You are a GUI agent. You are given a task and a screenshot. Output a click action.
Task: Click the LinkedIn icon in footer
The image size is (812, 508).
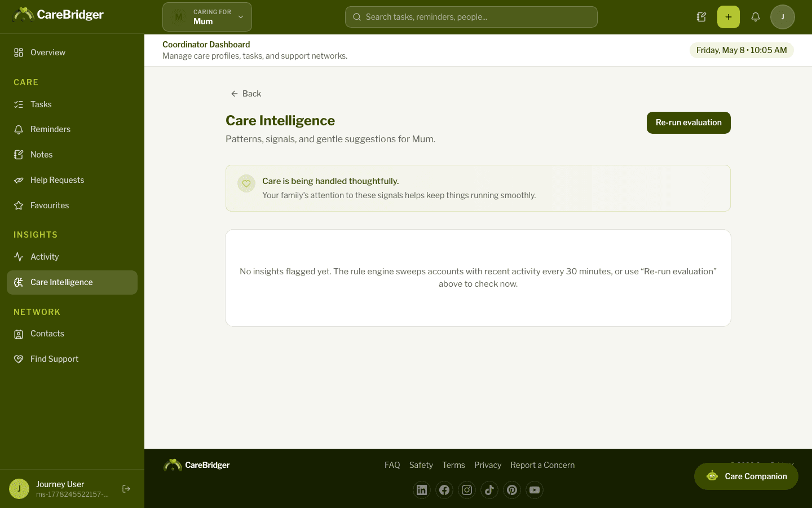(422, 490)
